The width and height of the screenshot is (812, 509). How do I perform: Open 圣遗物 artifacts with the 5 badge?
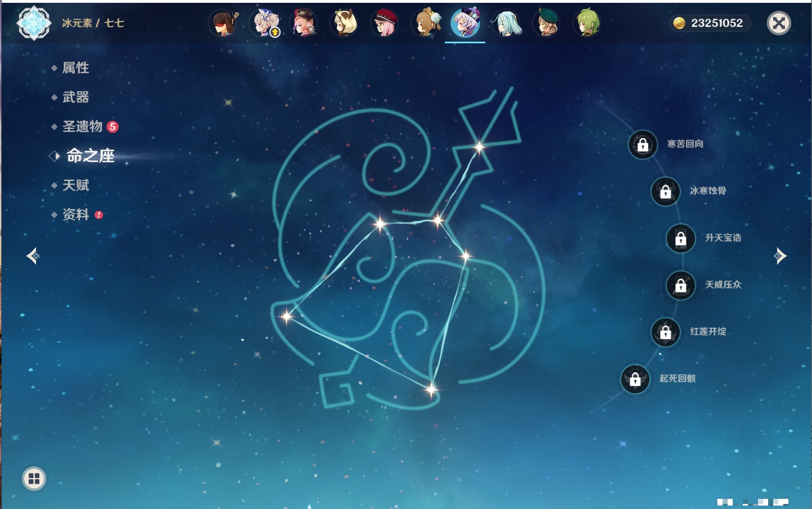[x=83, y=127]
